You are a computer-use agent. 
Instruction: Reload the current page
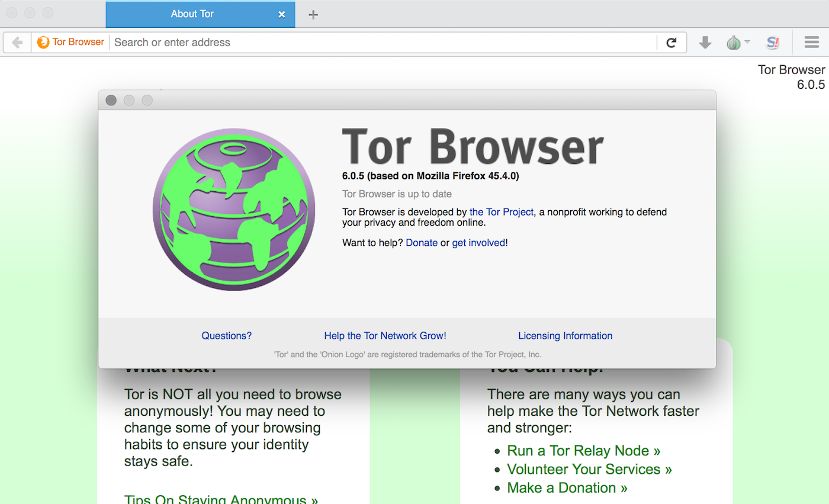671,43
